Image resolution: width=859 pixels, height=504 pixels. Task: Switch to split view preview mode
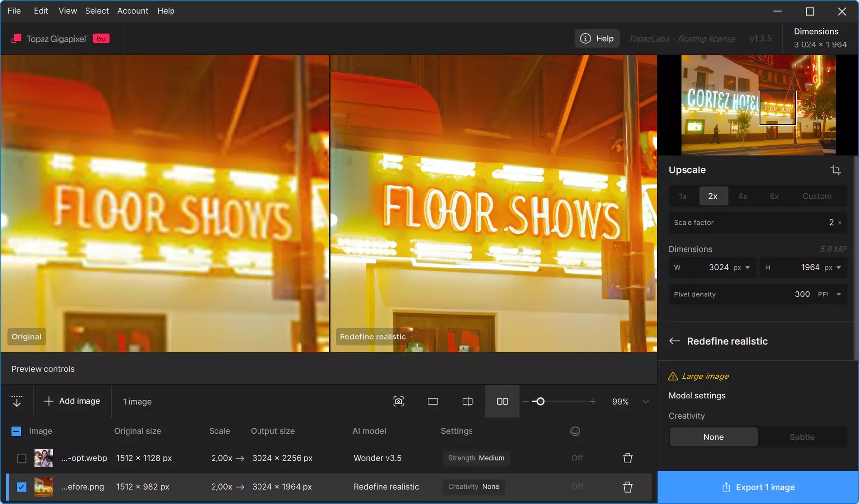click(x=468, y=401)
